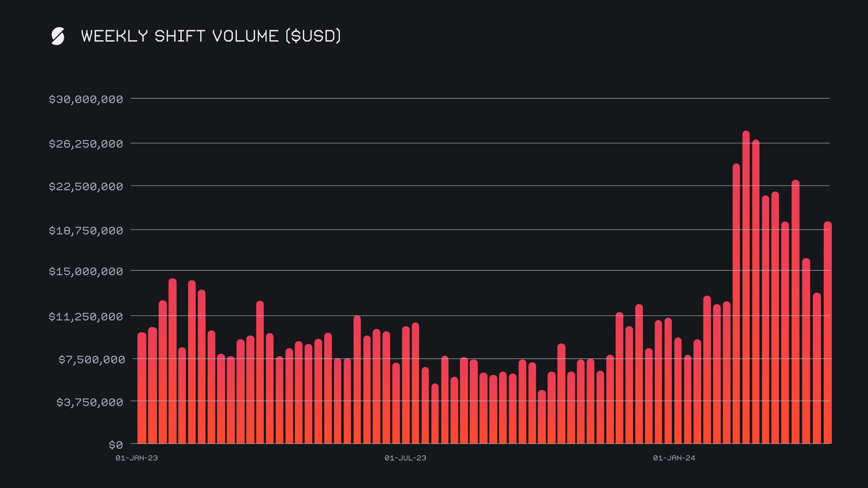The height and width of the screenshot is (488, 868).
Task: Click the $22,500,000 axis label
Action: tap(86, 187)
